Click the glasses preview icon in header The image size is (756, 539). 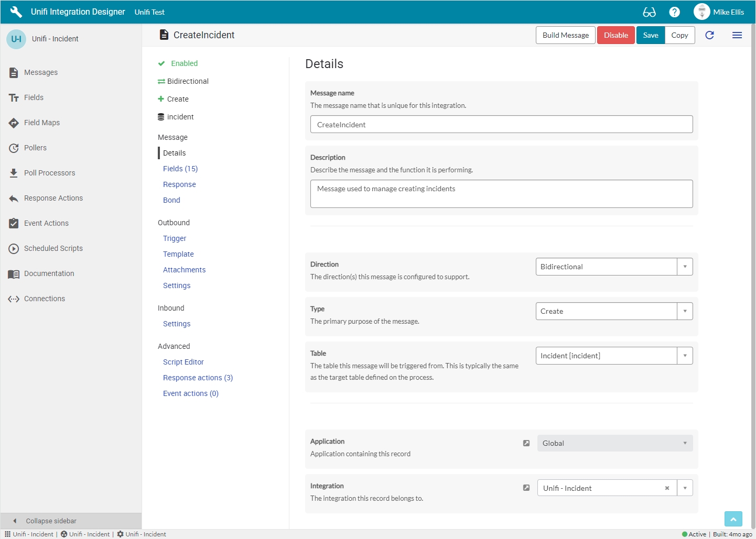click(x=649, y=12)
